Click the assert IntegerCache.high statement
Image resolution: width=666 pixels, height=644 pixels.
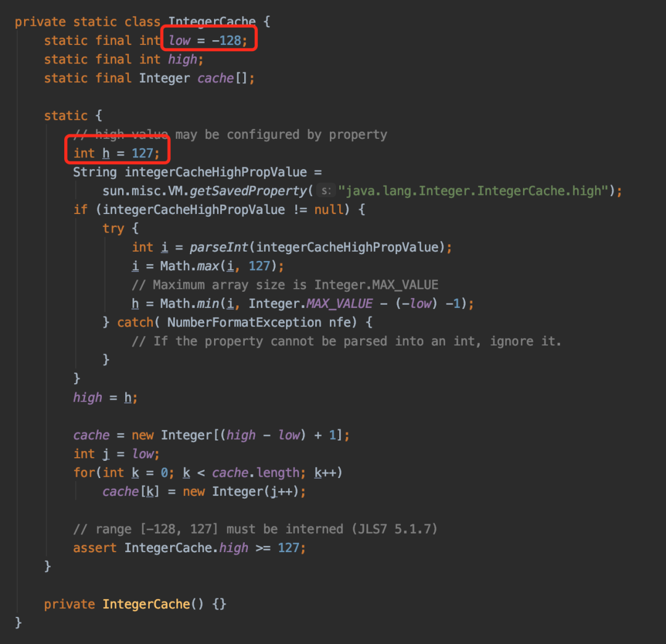(x=189, y=548)
